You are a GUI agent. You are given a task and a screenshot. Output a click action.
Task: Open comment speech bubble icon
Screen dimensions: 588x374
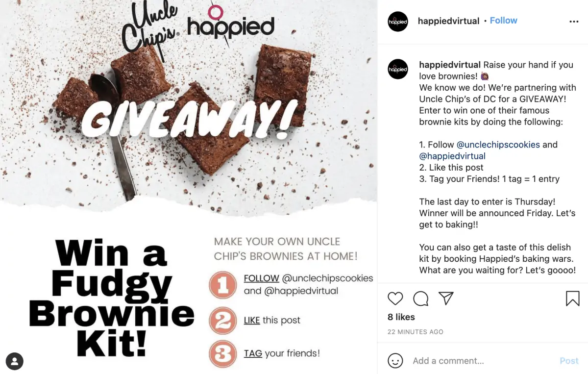421,299
